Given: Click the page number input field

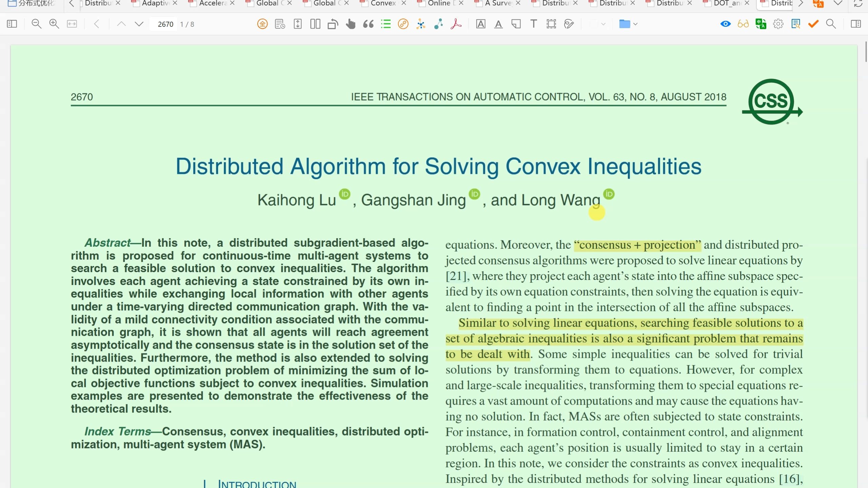Looking at the screenshot, I should tap(165, 24).
